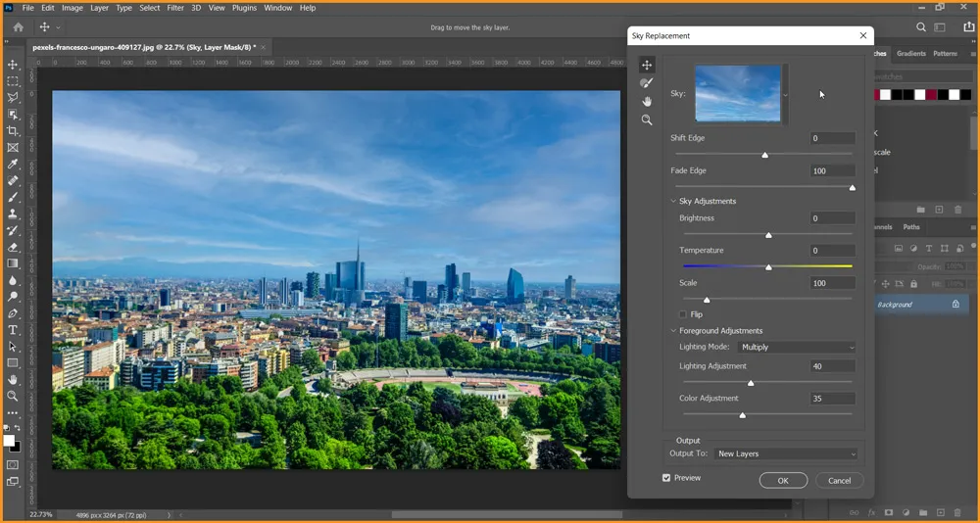
Task: Open the Sky preset picker dropdown arrow
Action: pyautogui.click(x=786, y=95)
